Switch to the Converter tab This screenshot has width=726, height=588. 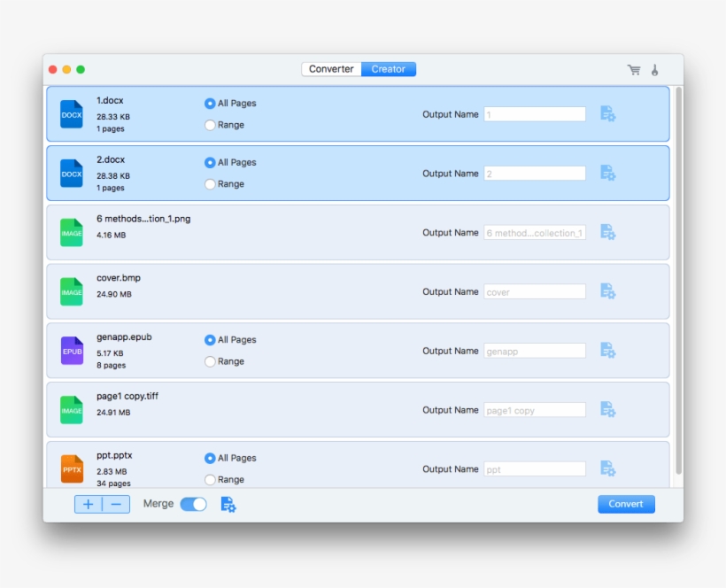(331, 69)
